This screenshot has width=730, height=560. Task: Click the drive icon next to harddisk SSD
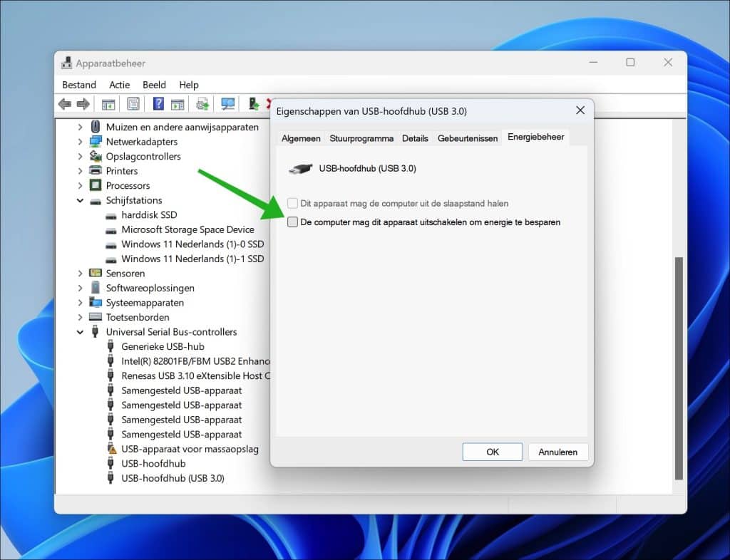point(110,216)
